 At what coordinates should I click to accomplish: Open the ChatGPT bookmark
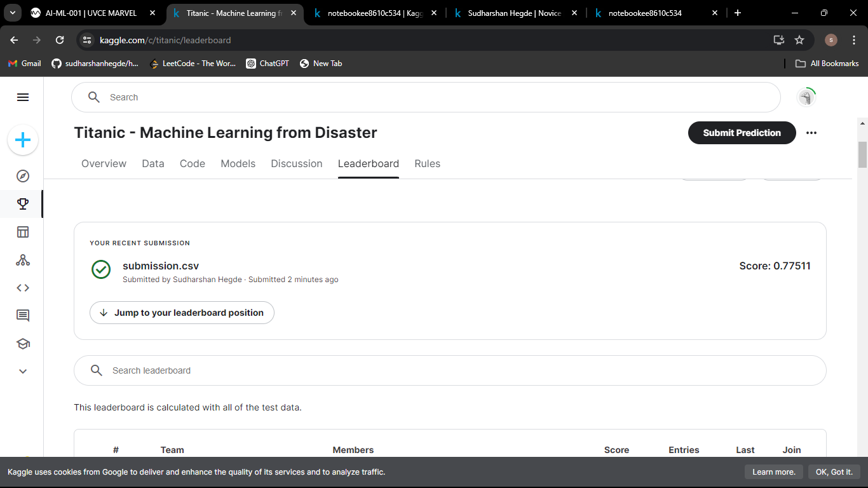click(x=268, y=64)
